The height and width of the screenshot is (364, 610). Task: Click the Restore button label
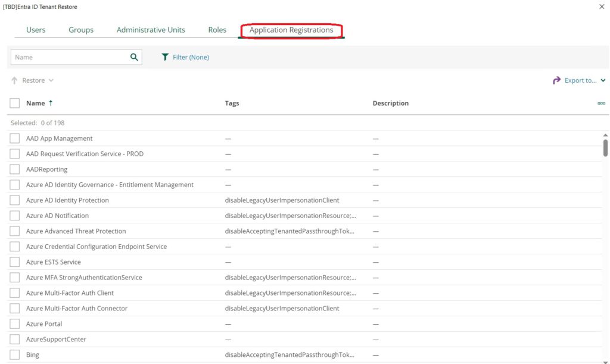tap(33, 80)
